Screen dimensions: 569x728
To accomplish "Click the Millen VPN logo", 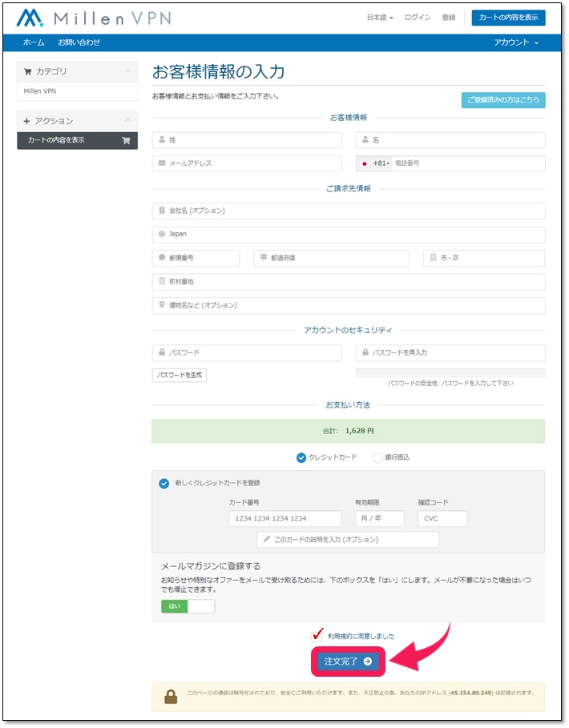I will click(95, 18).
